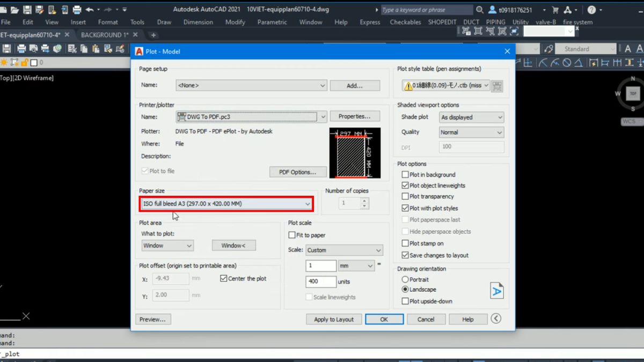Image resolution: width=644 pixels, height=362 pixels.
Task: Click the scale units field showing 400
Action: pos(321,281)
